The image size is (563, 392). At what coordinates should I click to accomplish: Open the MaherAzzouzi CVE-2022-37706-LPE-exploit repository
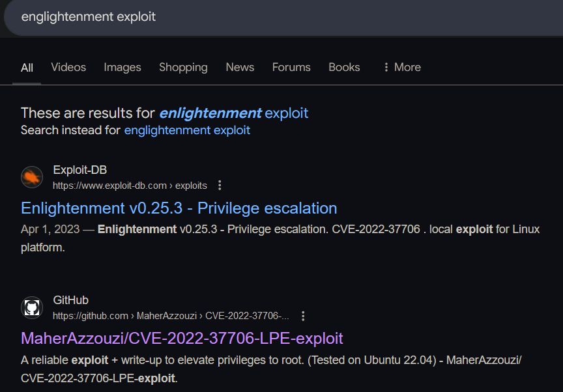(181, 339)
